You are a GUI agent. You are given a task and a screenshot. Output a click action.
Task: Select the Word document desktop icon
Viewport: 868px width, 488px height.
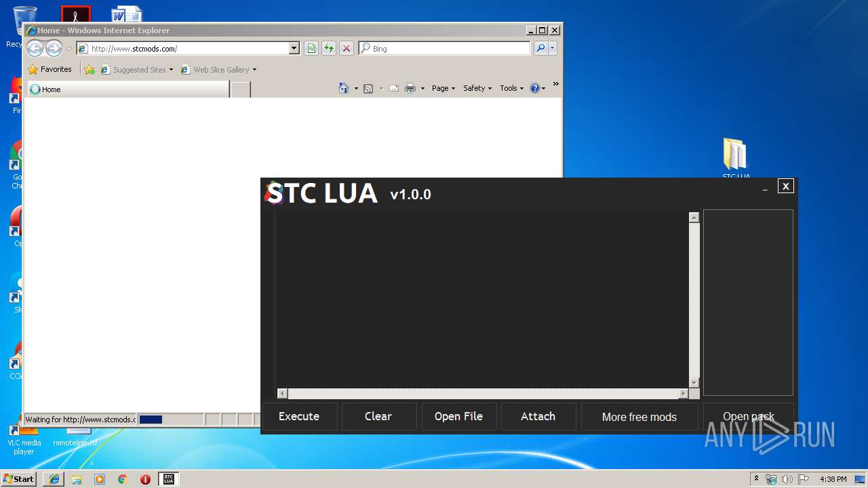pos(127,14)
